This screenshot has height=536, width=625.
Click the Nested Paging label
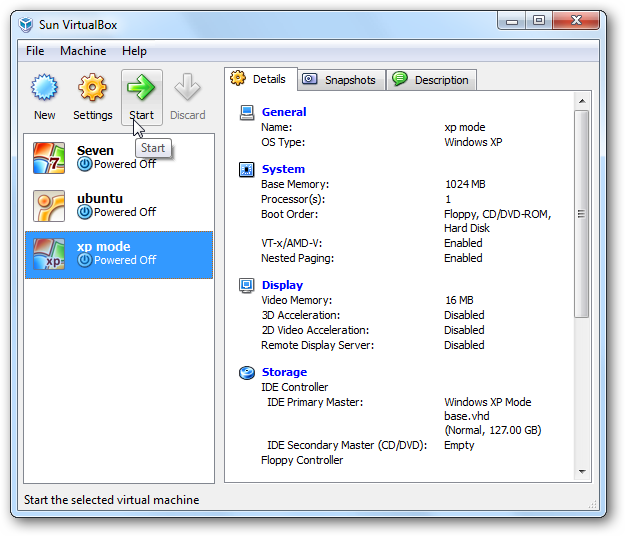[x=297, y=258]
